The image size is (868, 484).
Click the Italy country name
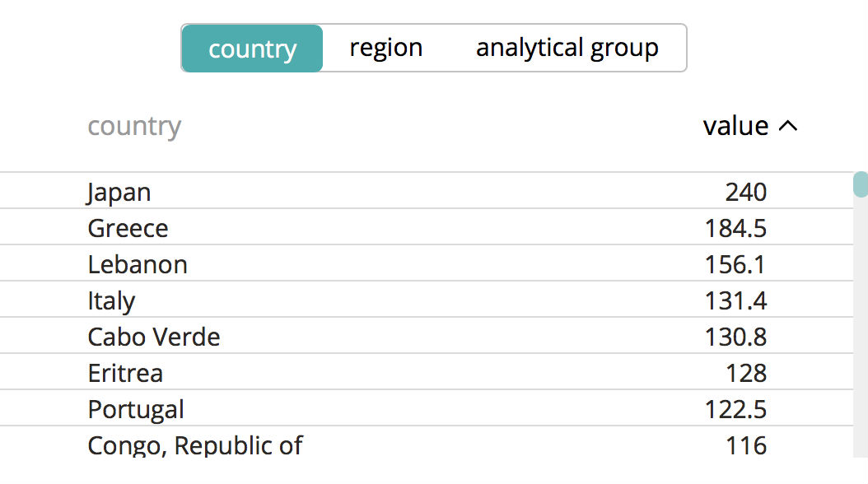(111, 300)
